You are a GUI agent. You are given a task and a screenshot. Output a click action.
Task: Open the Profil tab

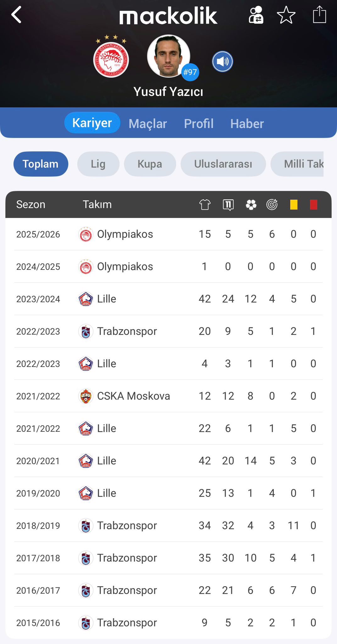[x=199, y=124]
